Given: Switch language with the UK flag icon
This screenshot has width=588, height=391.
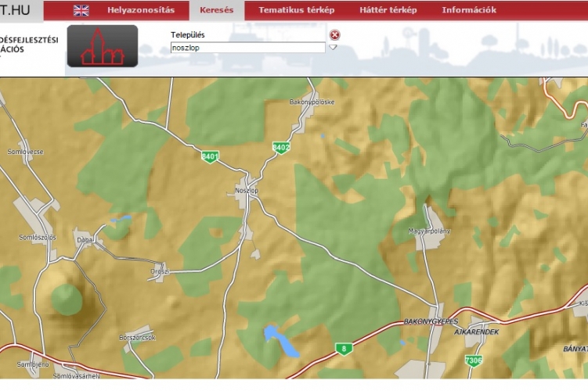Looking at the screenshot, I should click(81, 10).
